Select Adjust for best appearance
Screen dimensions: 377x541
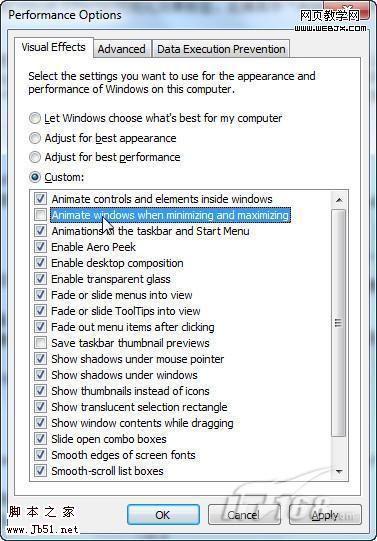coord(35,138)
